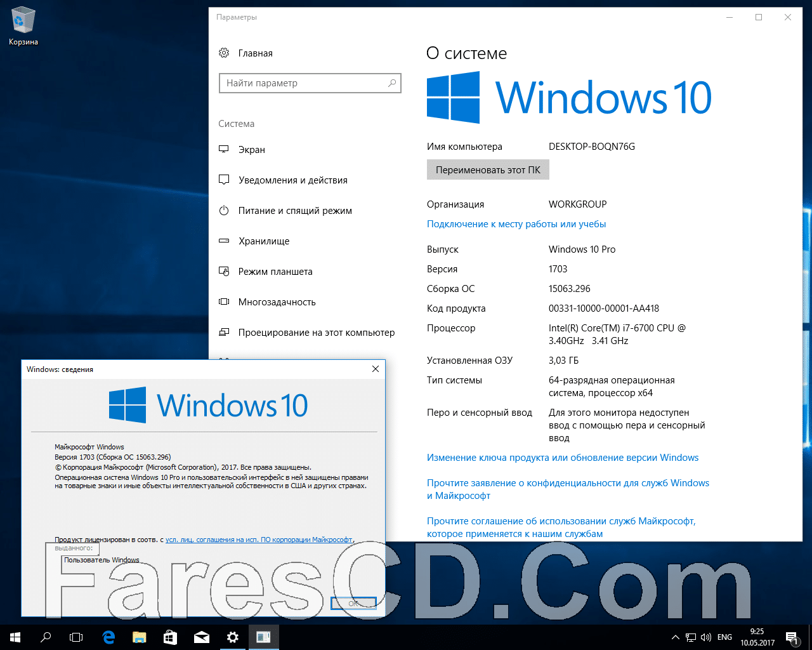Image resolution: width=812 pixels, height=650 pixels.
Task: Show hidden tray icons chevron
Action: 676,637
